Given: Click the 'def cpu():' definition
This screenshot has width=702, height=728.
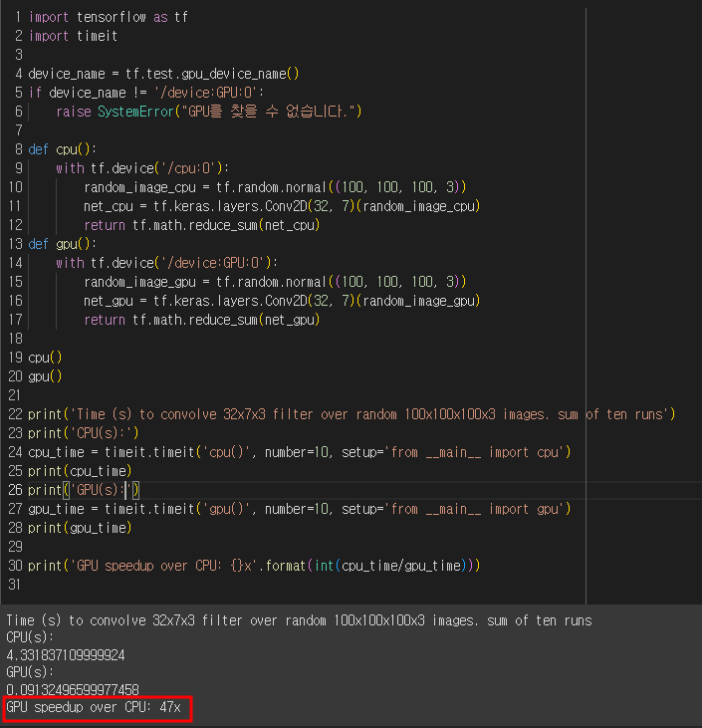Looking at the screenshot, I should pos(62,149).
